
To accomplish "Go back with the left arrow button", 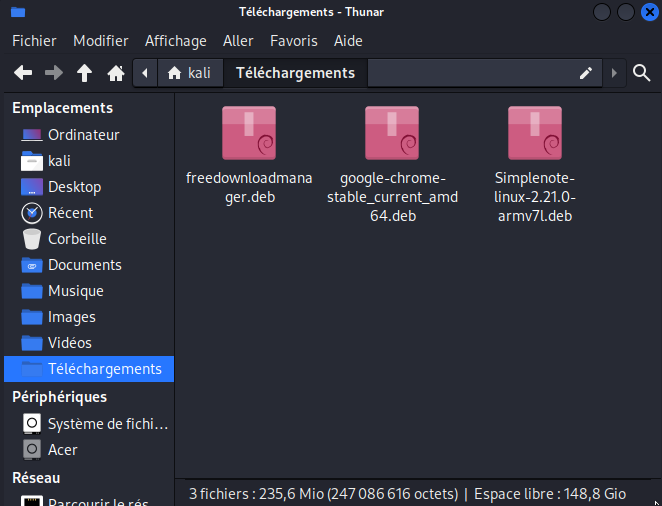I will [23, 73].
